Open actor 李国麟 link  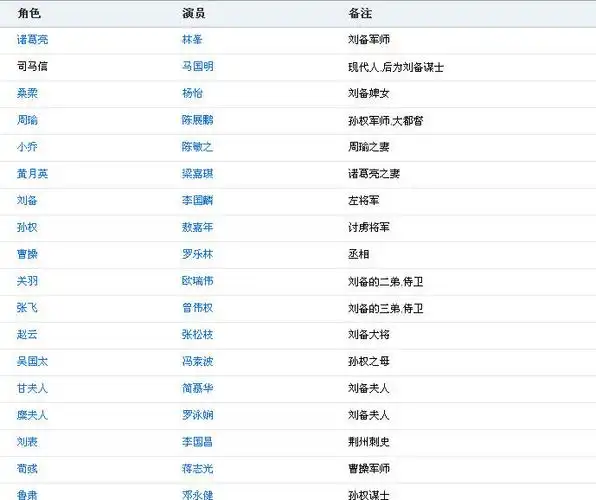coord(198,200)
